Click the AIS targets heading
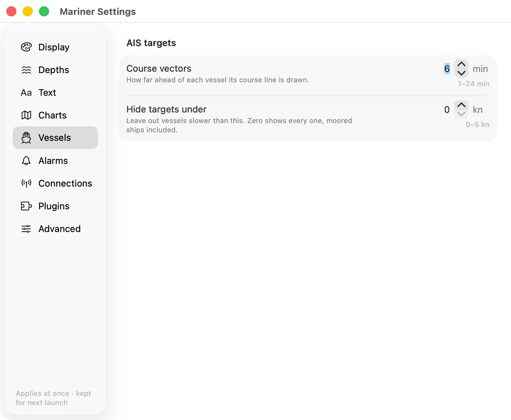 151,43
